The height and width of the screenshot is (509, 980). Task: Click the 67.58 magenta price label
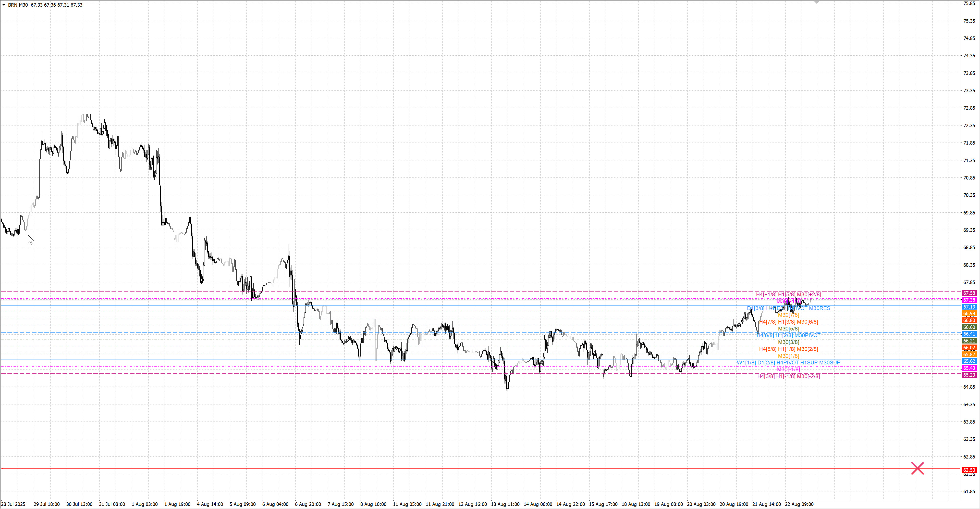point(969,293)
